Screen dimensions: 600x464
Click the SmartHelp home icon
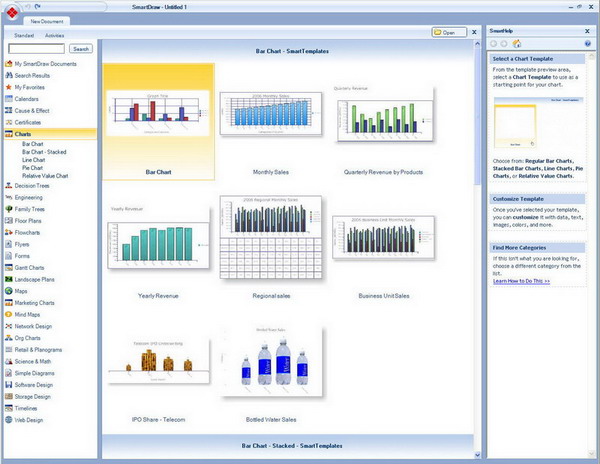click(x=517, y=44)
